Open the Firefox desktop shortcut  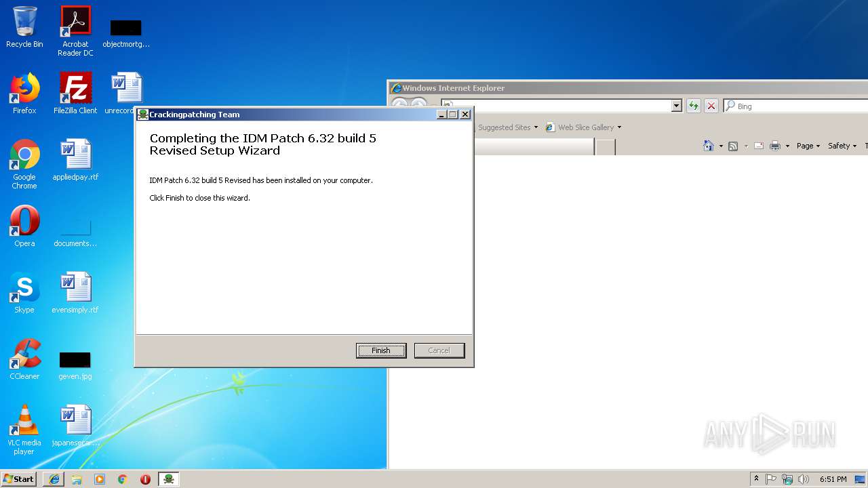coord(24,94)
